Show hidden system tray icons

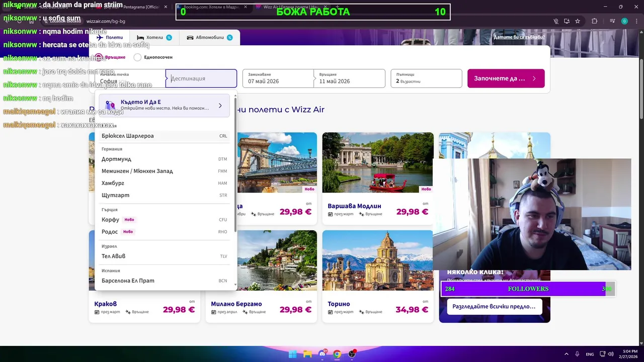coord(566,354)
